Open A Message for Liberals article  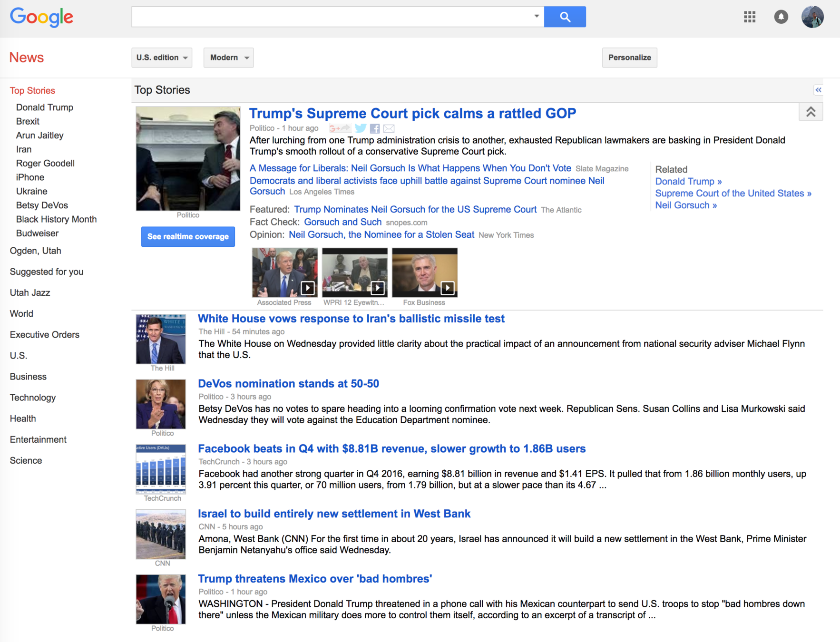coord(410,168)
